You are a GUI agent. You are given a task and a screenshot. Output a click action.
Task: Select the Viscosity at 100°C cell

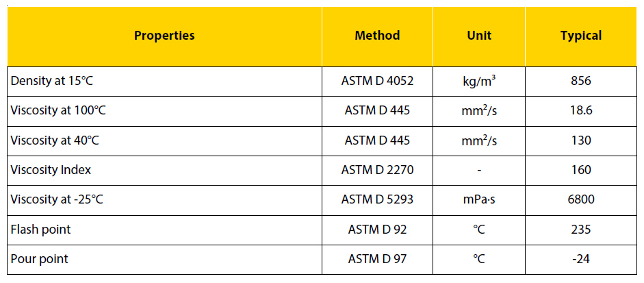pos(164,112)
